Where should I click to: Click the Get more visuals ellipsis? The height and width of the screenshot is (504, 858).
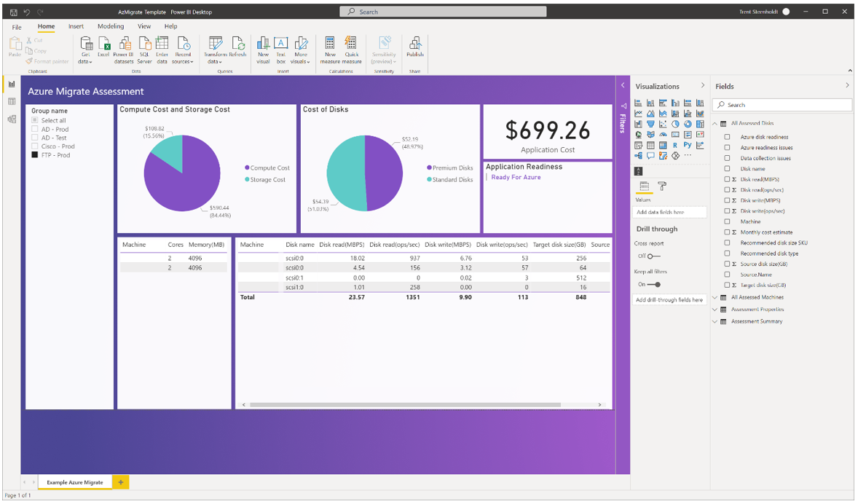(688, 155)
